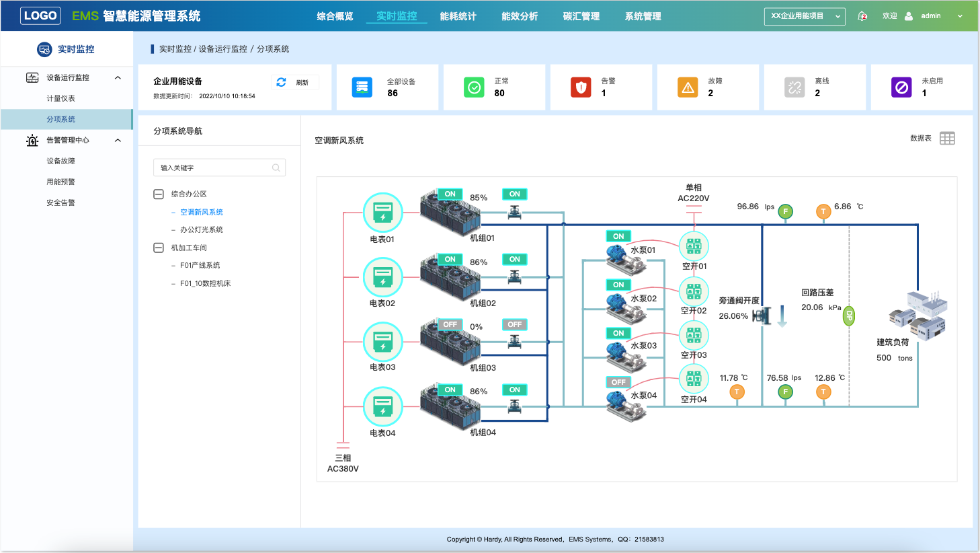Open the 碳汇管理 top menu

581,16
